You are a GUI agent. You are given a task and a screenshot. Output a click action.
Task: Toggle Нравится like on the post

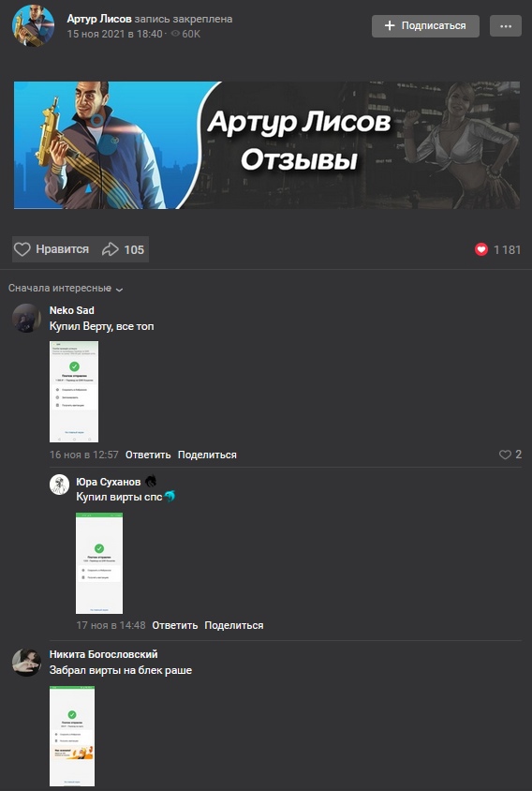52,249
